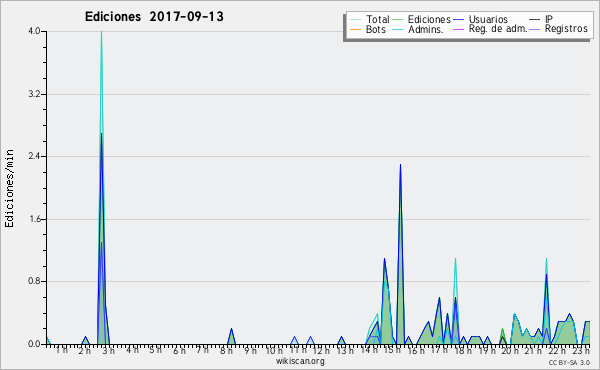Click the 3 h tick label
The height and width of the screenshot is (370, 600).
109,350
